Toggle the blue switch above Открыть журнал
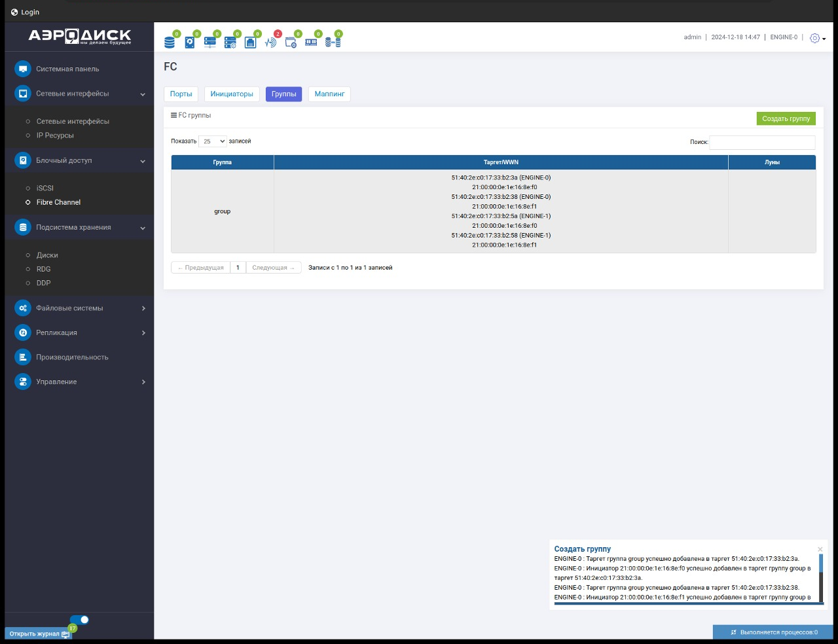 pyautogui.click(x=79, y=620)
